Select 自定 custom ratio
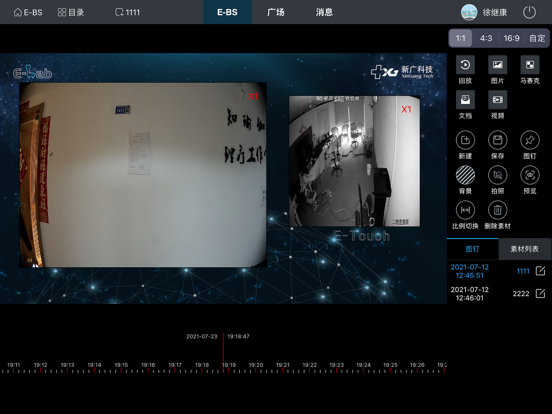 537,38
